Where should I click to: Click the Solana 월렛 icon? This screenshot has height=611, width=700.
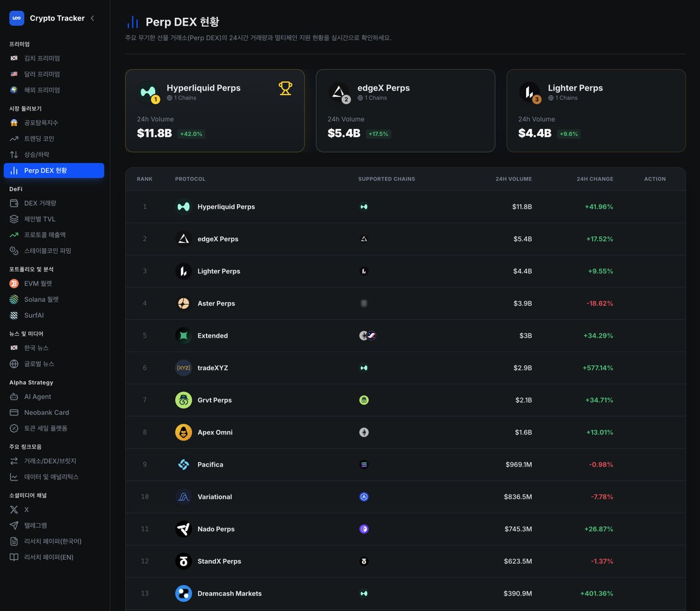point(14,300)
